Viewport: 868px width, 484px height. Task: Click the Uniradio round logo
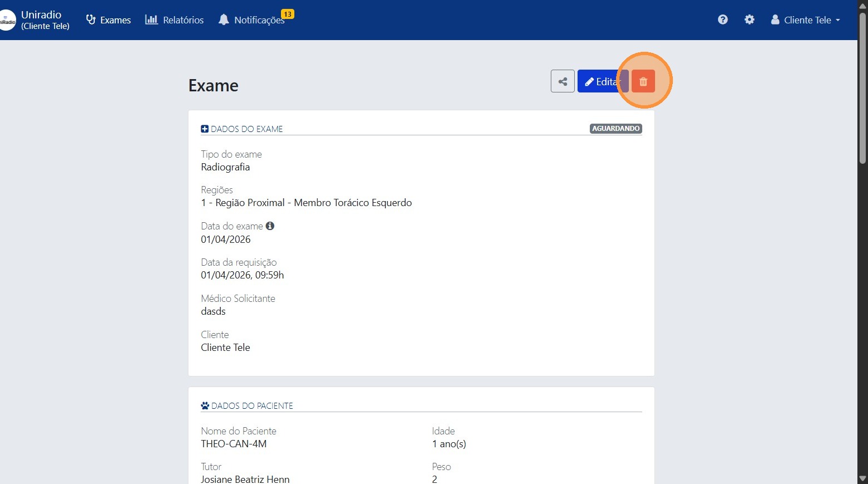coord(7,20)
